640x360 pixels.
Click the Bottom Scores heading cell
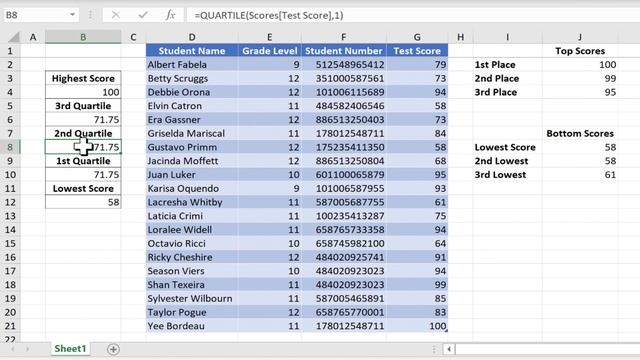coord(580,133)
